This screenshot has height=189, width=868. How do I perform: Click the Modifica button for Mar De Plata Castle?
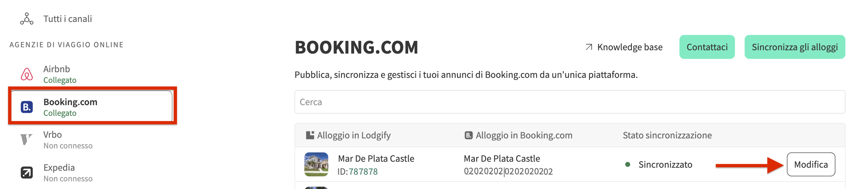pos(810,164)
